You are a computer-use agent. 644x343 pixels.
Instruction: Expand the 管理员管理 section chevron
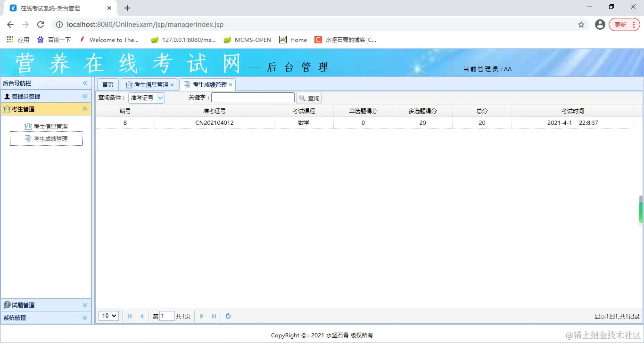[x=85, y=96]
